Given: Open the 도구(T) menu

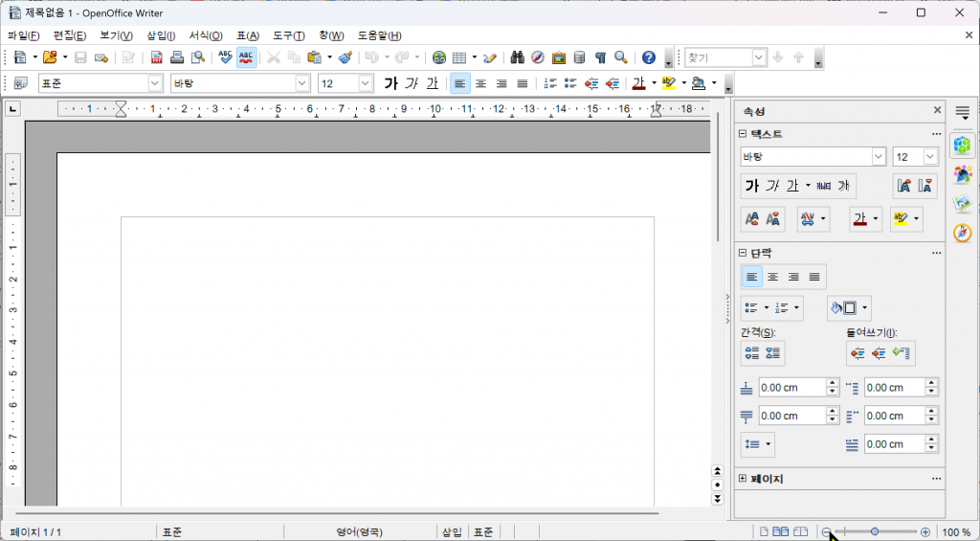Looking at the screenshot, I should (x=289, y=35).
